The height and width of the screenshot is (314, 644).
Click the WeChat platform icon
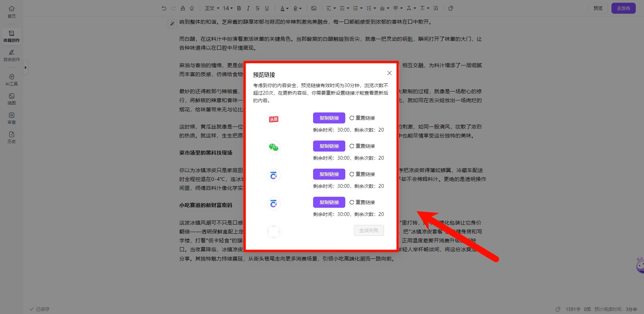click(273, 147)
